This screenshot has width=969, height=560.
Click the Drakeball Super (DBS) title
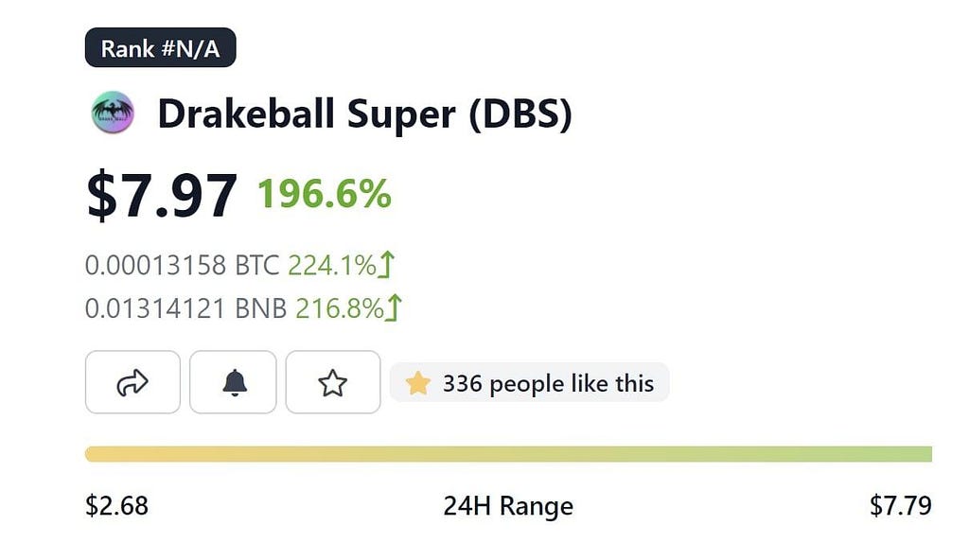pyautogui.click(x=365, y=114)
